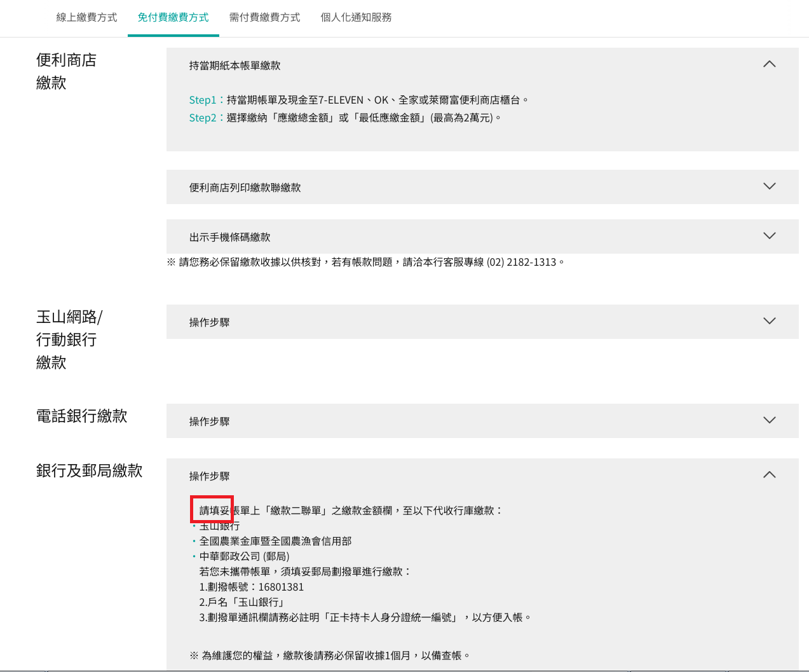Switch to the 線上繳費方式 tab
The width and height of the screenshot is (809, 672).
pos(86,18)
